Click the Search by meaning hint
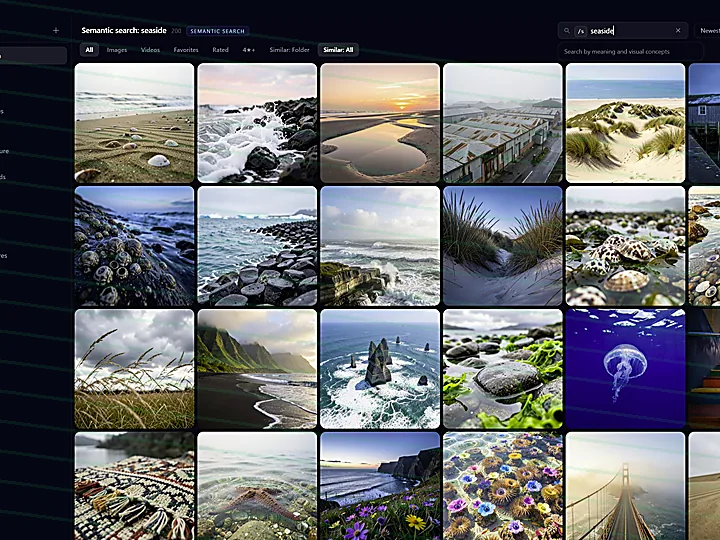Image resolution: width=720 pixels, height=540 pixels. [616, 51]
